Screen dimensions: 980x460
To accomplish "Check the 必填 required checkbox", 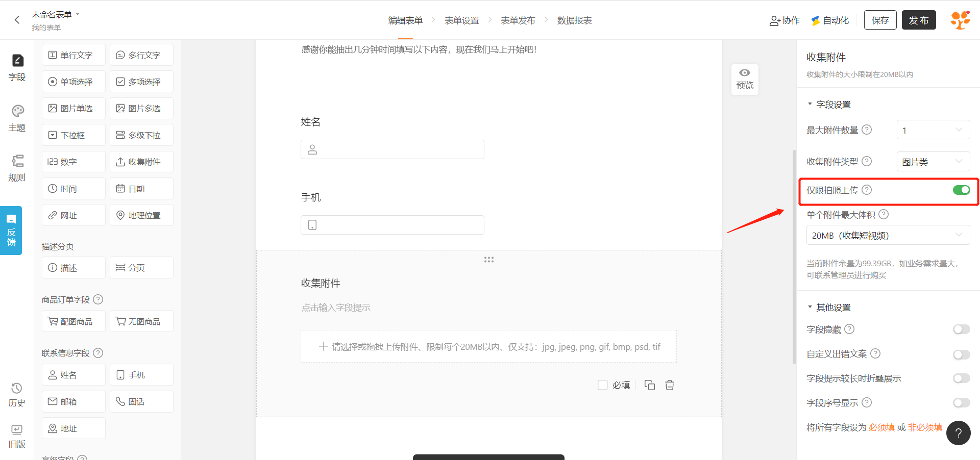I will (603, 385).
